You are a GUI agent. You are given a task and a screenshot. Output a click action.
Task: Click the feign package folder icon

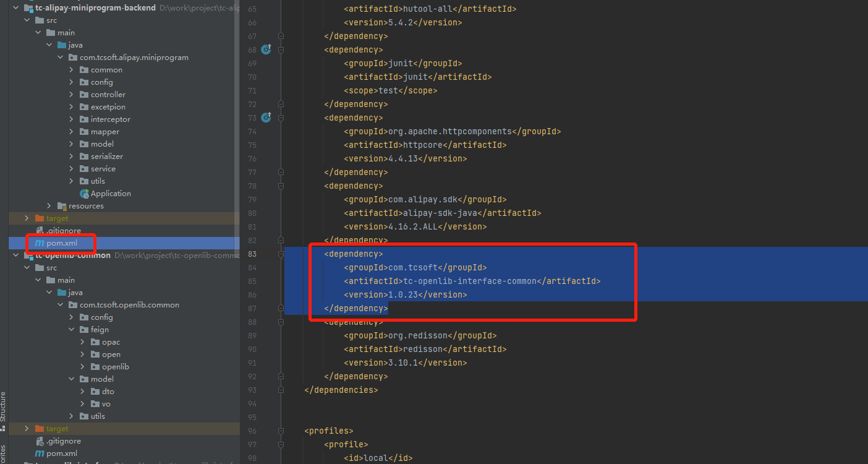click(84, 330)
